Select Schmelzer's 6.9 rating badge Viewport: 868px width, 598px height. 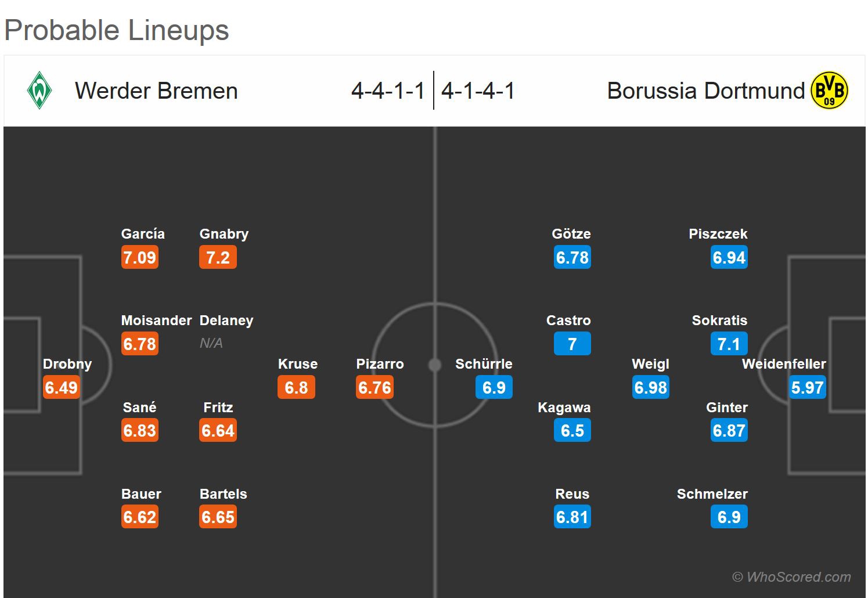tap(729, 517)
